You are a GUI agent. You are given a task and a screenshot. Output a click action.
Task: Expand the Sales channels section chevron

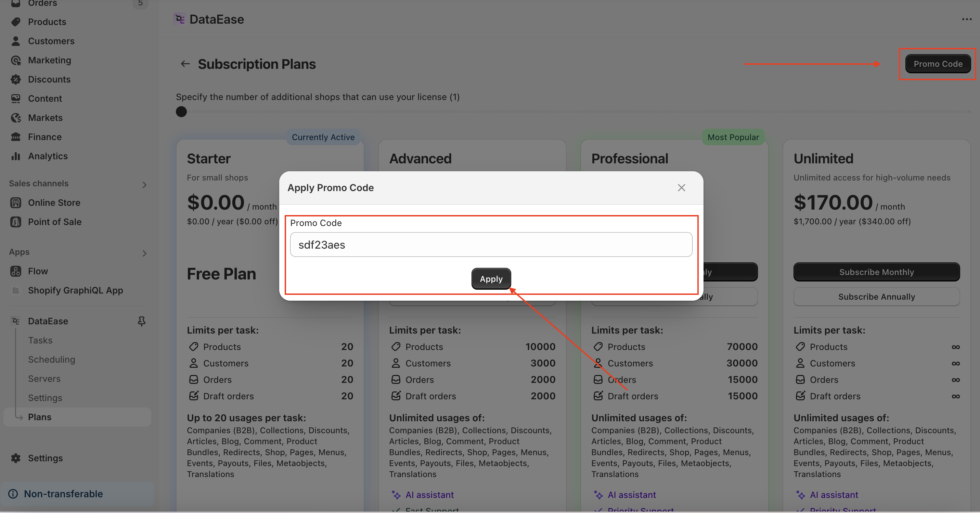click(x=144, y=185)
